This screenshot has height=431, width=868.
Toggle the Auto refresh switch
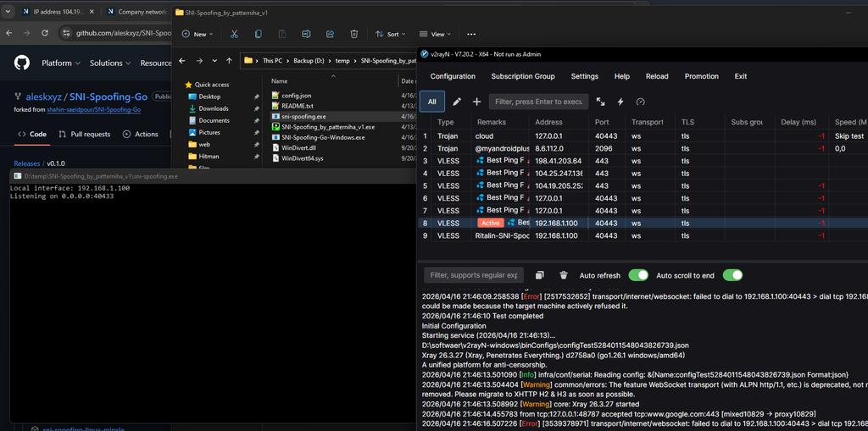click(x=638, y=275)
